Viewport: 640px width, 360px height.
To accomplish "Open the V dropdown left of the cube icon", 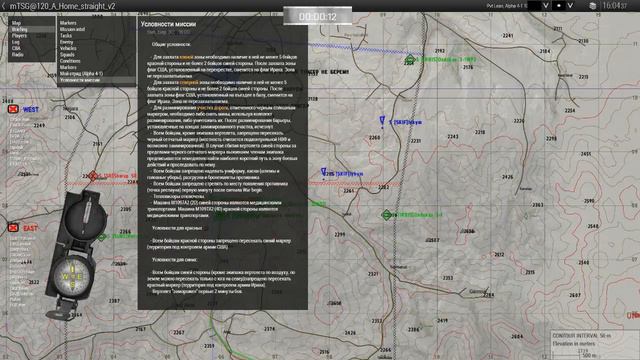I will 570,6.
